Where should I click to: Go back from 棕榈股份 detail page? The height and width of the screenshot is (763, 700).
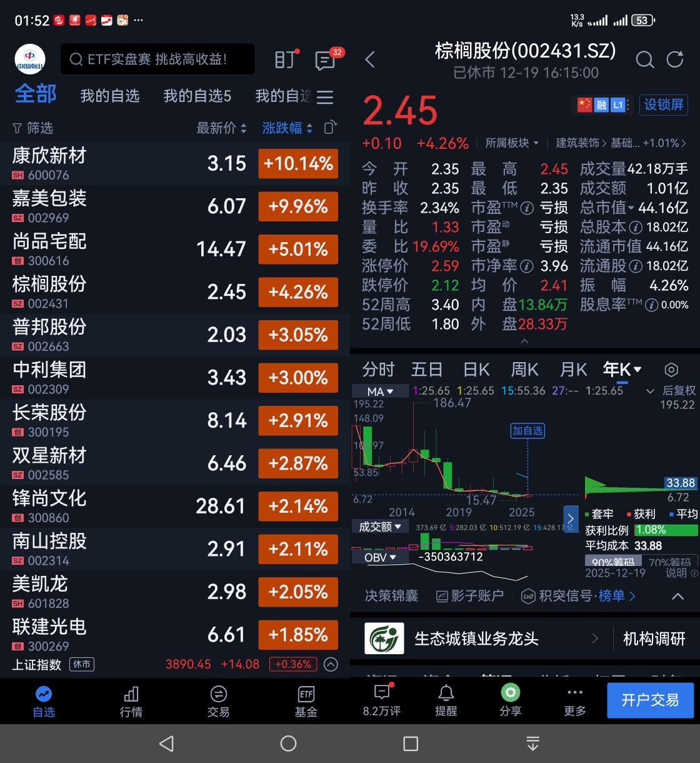[370, 59]
